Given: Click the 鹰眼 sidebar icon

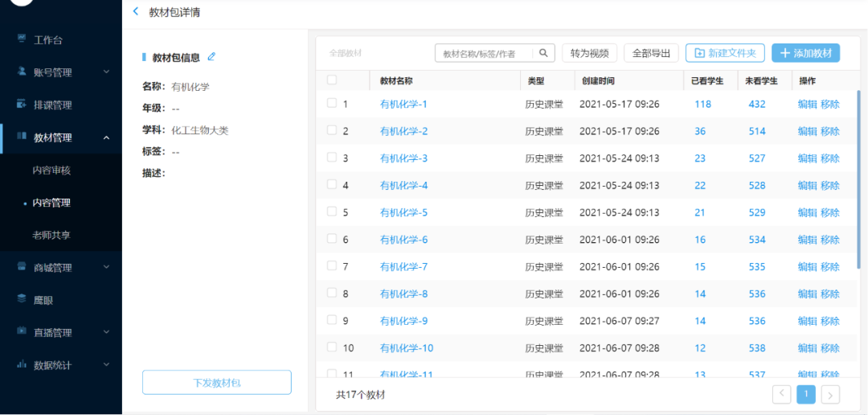Looking at the screenshot, I should (22, 299).
